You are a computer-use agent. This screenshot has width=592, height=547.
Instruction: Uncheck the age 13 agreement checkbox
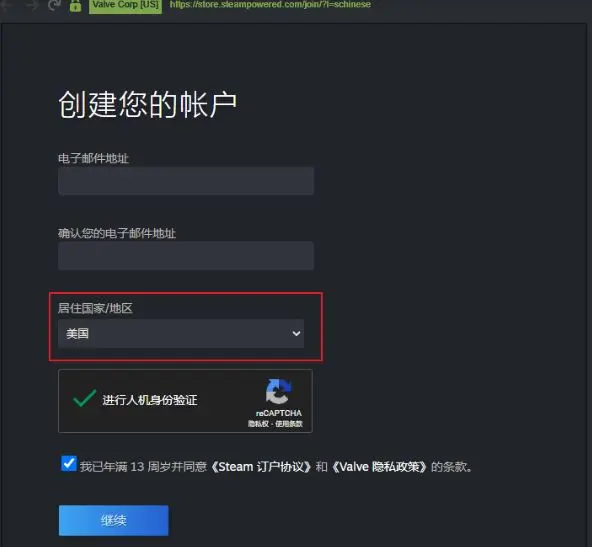point(69,464)
